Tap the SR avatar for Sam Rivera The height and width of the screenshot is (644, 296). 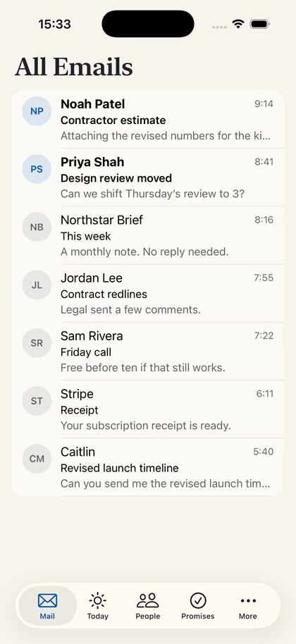(37, 342)
